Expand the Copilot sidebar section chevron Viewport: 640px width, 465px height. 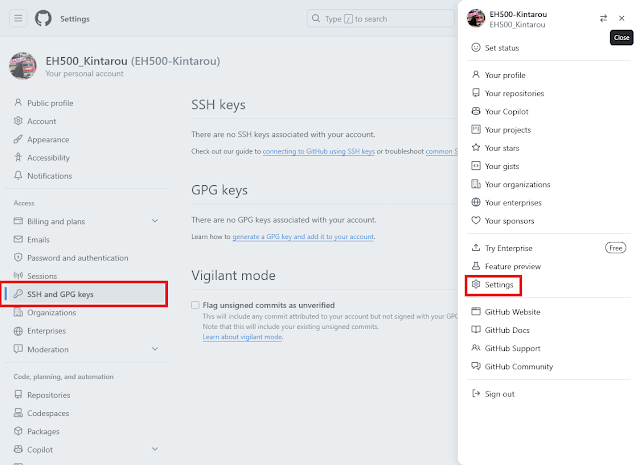click(x=155, y=449)
